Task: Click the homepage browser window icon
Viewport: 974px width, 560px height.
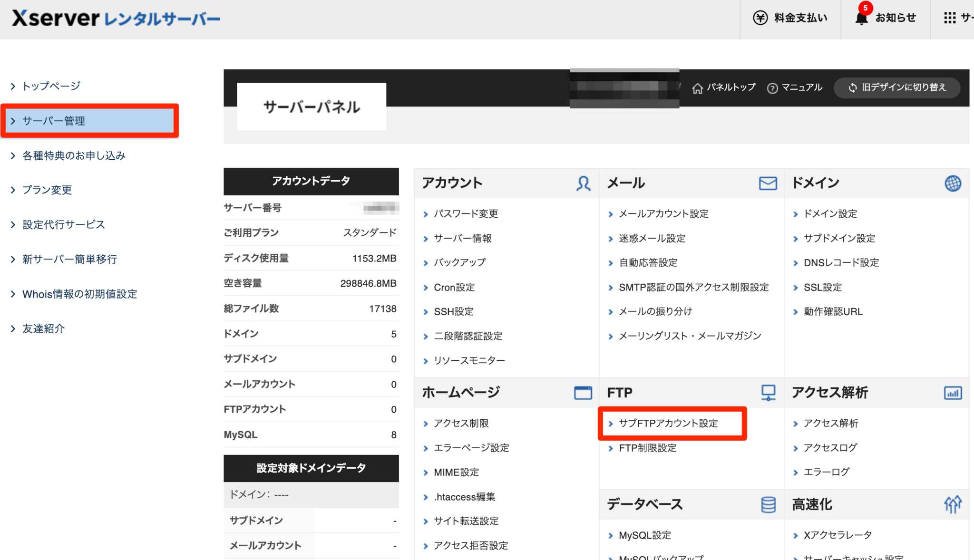Action: pos(583,393)
